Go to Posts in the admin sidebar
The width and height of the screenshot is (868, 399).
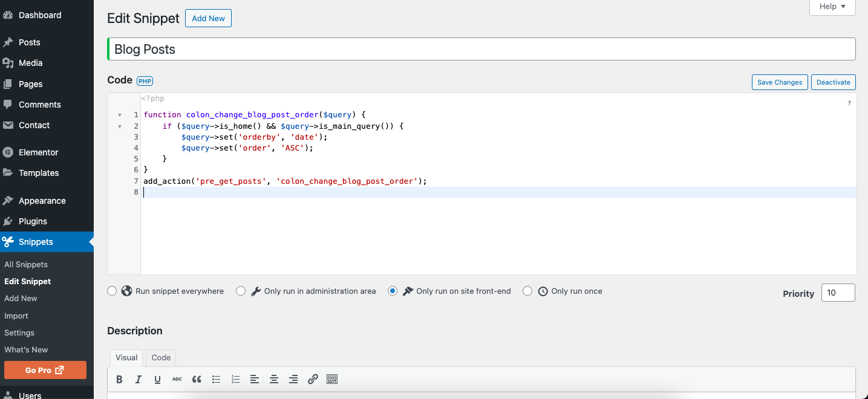tap(29, 42)
